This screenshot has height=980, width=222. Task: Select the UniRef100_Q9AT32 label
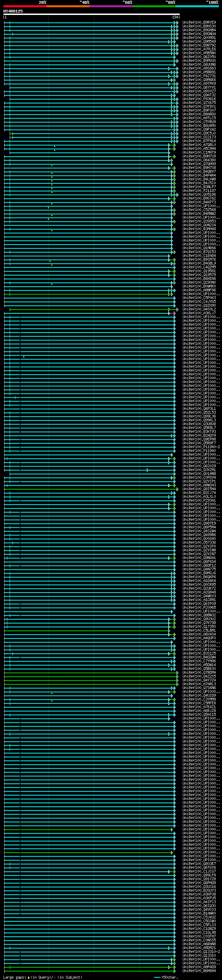pyautogui.click(x=199, y=95)
